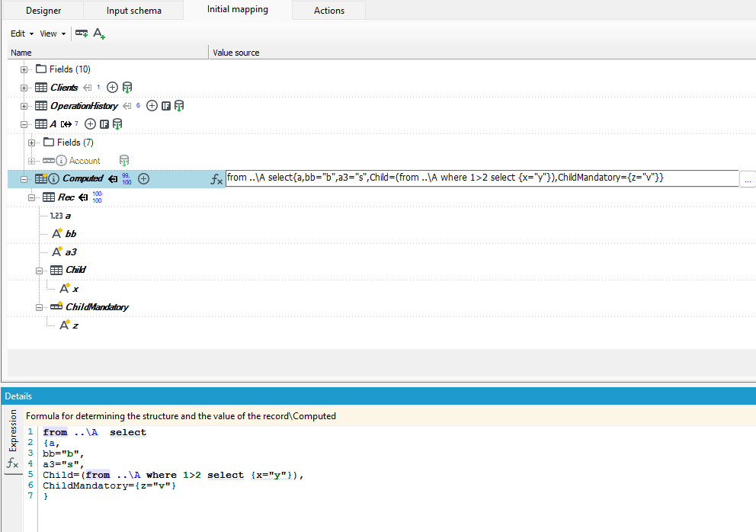Viewport: 756px width, 532px height.
Task: Click line 5 of the expression editor
Action: click(x=174, y=475)
